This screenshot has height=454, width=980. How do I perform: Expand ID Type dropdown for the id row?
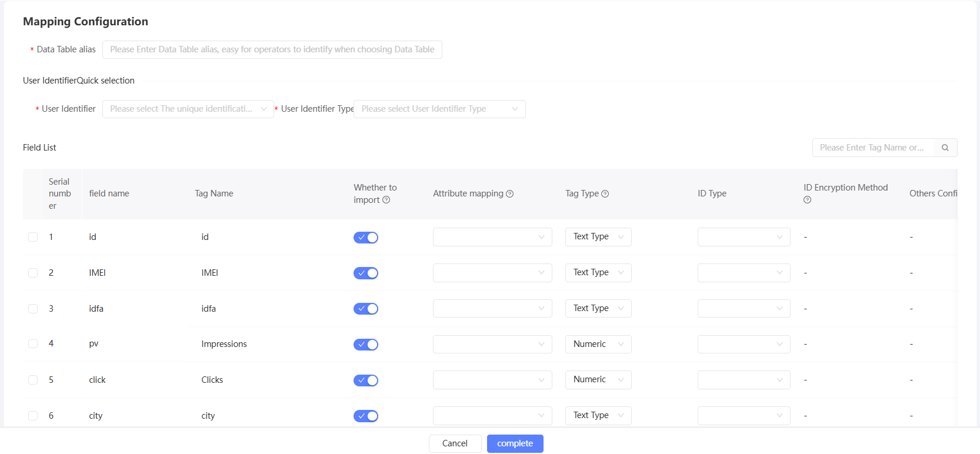point(744,237)
